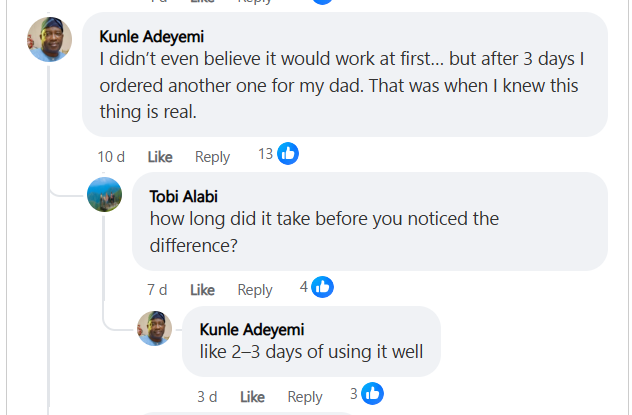Screen dimensions: 632x415
Task: Click the '3 d' timestamp
Action: pyautogui.click(x=207, y=397)
